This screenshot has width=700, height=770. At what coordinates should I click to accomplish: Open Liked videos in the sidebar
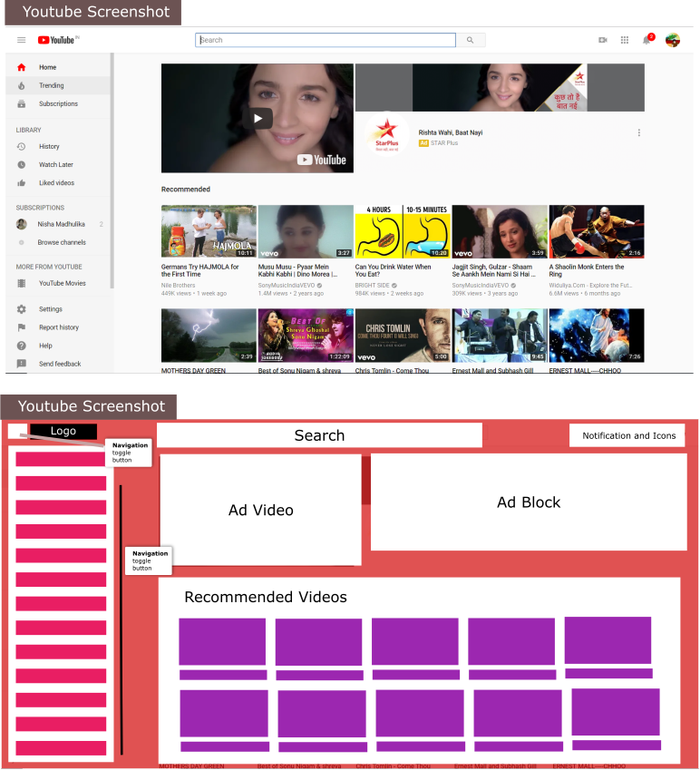click(x=60, y=182)
